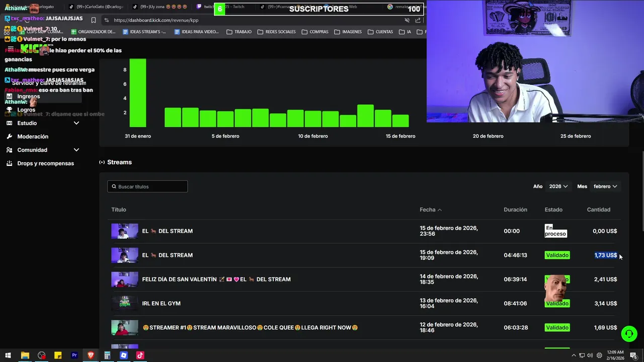
Task: Open Moderación in the sidebar
Action: [33, 137]
